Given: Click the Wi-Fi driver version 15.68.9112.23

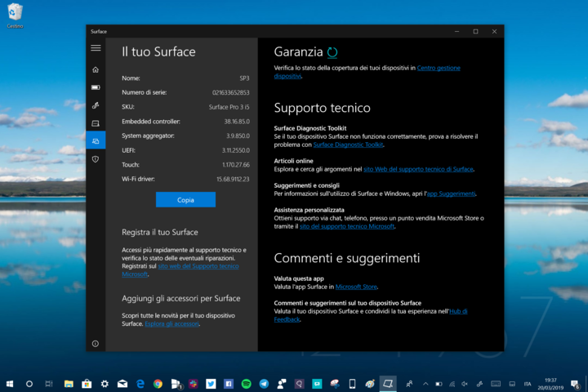Looking at the screenshot, I should coord(233,180).
